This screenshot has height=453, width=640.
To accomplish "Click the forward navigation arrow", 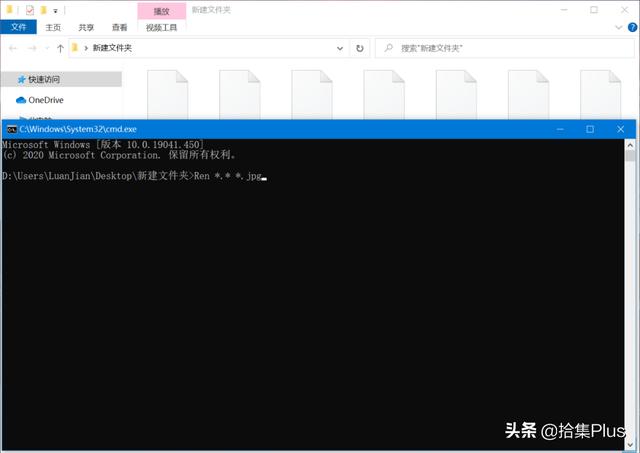I will point(33,47).
